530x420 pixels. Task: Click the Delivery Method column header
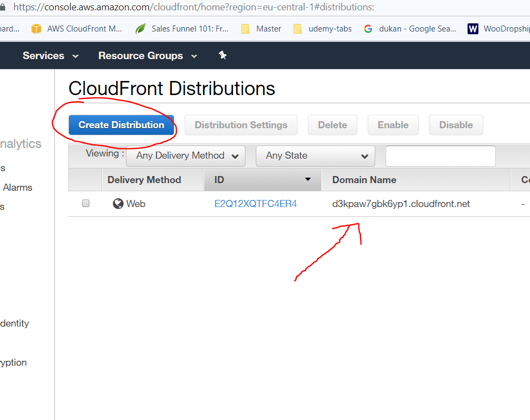click(153, 179)
